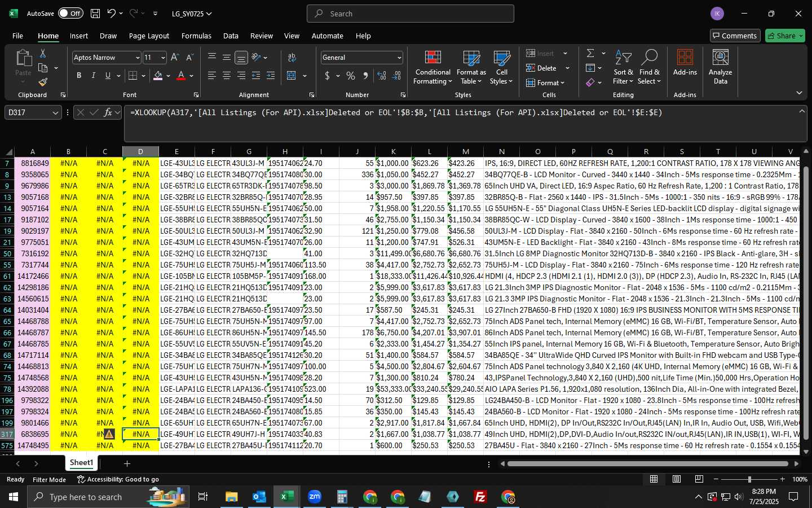Click the Increase Decimal icon
The height and width of the screenshot is (508, 812).
(382, 76)
